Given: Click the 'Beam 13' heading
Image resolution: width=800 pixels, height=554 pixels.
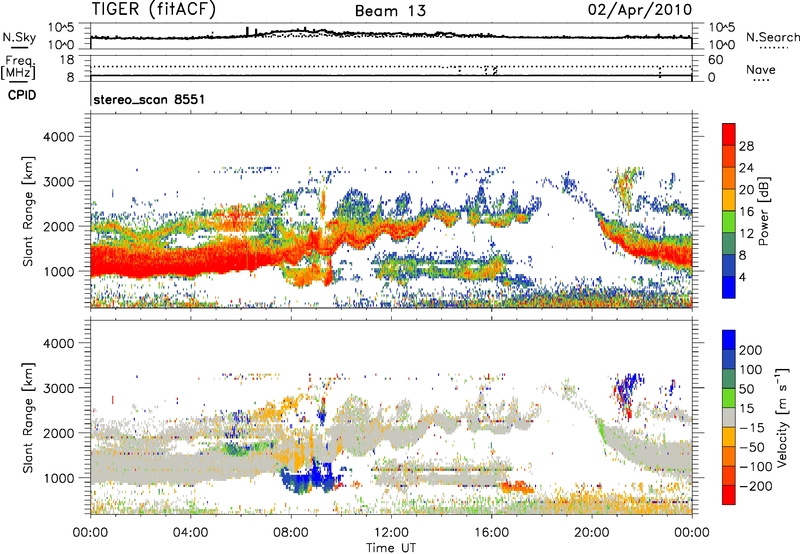Looking at the screenshot, I should pos(390,11).
